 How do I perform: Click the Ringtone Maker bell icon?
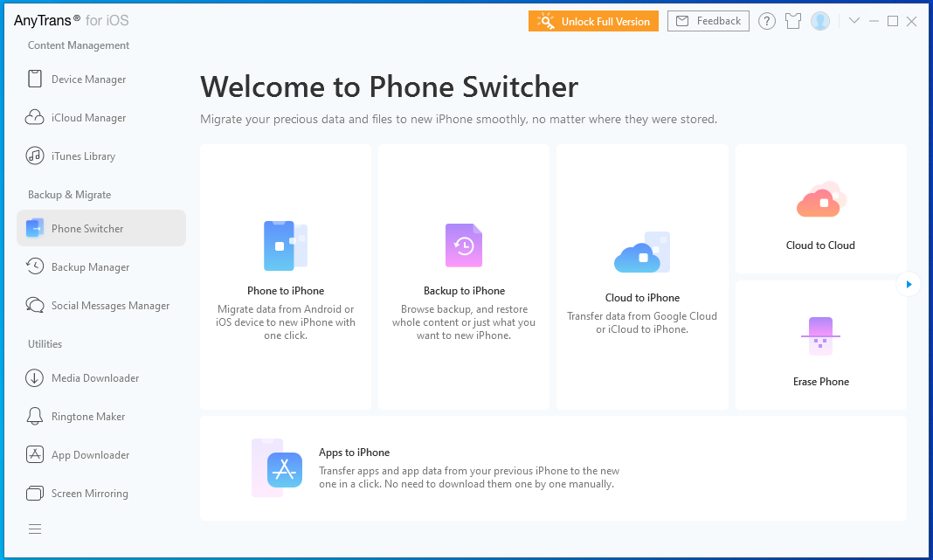point(35,416)
